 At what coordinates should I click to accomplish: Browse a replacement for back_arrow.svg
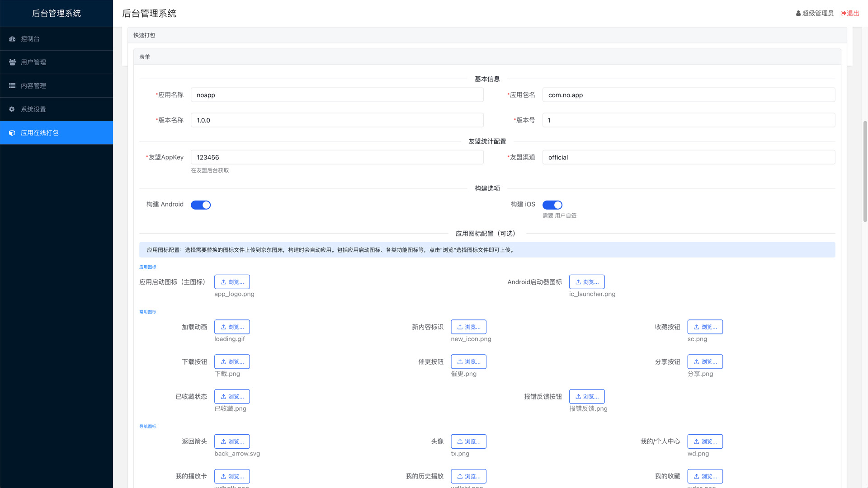[232, 441]
